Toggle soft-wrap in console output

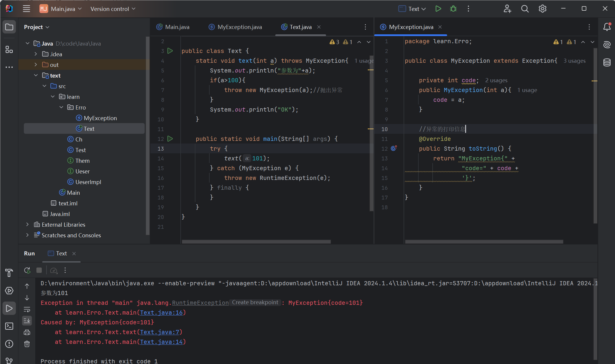tap(27, 309)
